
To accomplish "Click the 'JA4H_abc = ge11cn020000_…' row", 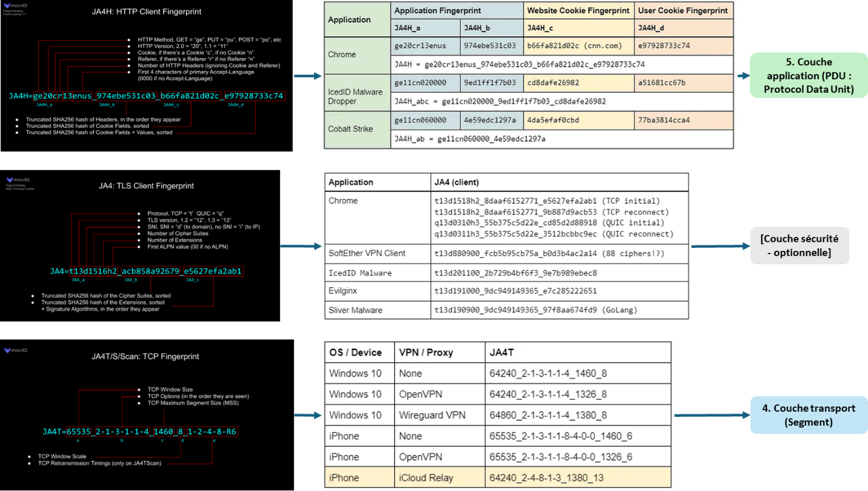I will (x=562, y=101).
